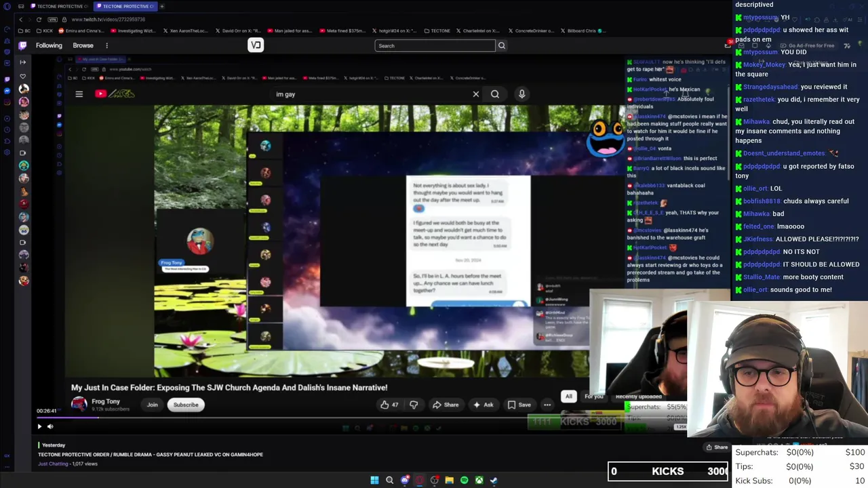Click the YouTube Share button
This screenshot has width=868, height=488.
[446, 405]
